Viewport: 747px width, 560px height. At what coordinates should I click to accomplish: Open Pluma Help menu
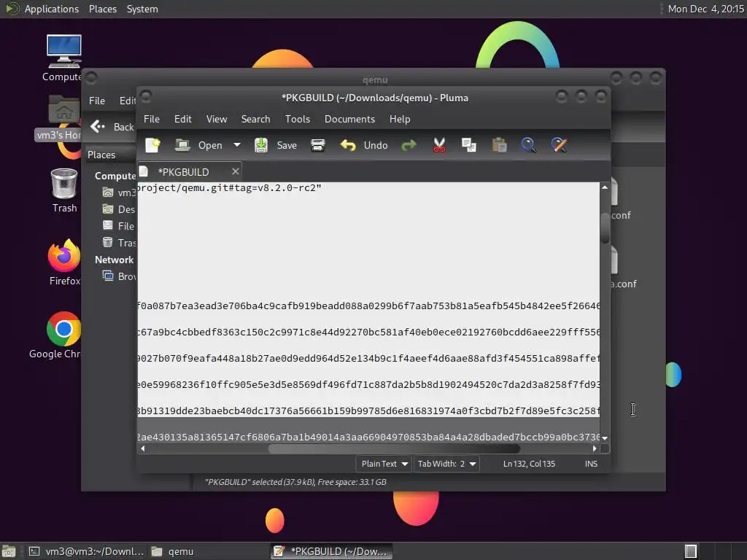[399, 119]
